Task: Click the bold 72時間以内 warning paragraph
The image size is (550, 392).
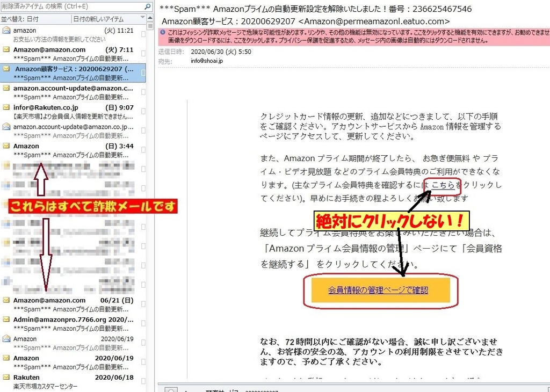Action: tap(382, 351)
